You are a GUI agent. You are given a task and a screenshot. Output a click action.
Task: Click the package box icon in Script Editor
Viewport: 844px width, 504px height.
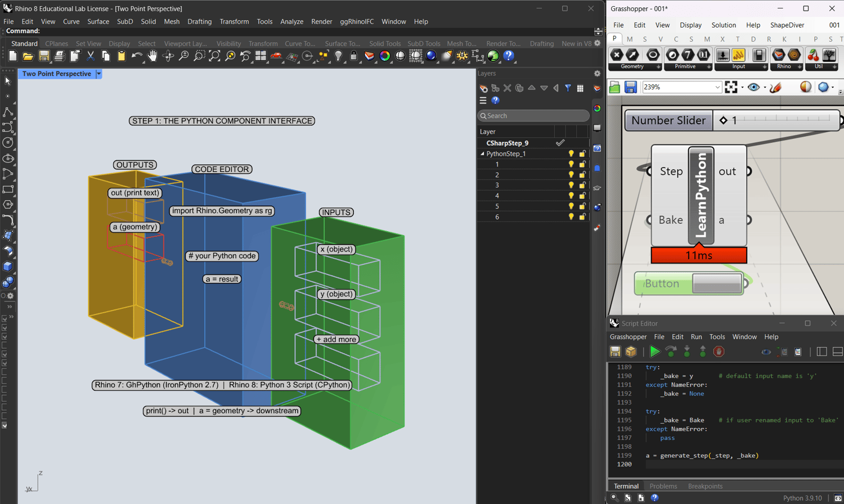(631, 352)
